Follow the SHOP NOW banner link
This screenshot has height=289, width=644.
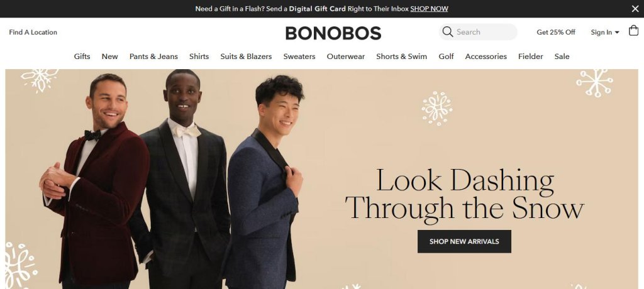[x=429, y=9]
